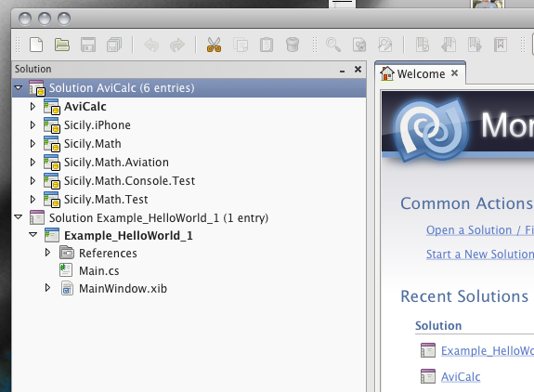Select the Sicily.Math tree row text
This screenshot has height=392, width=534.
coord(93,144)
